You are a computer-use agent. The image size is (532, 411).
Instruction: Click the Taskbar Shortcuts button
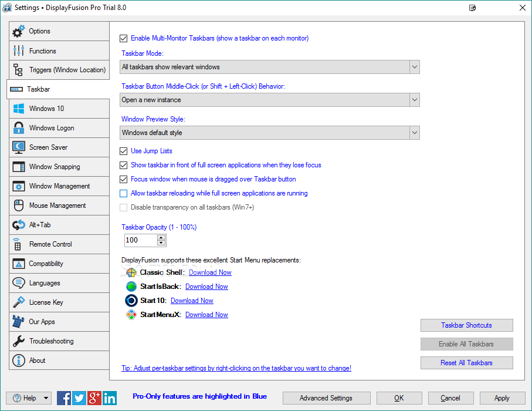point(466,325)
